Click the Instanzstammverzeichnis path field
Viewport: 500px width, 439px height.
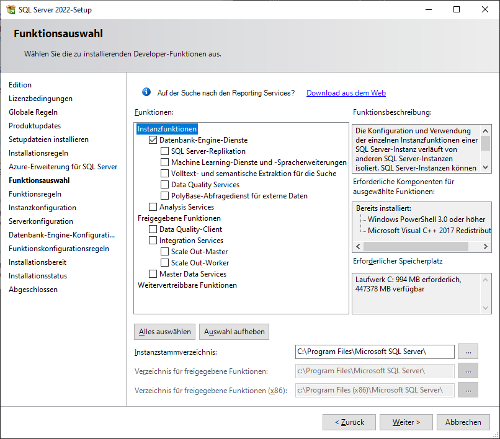click(x=375, y=352)
